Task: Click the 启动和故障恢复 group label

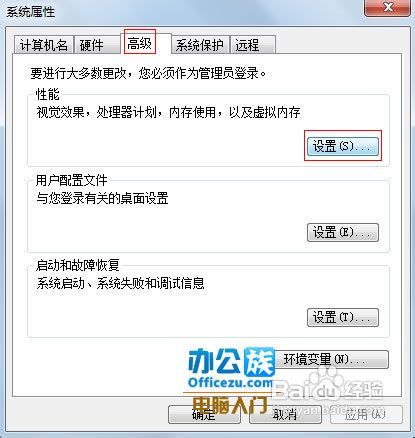Action: [77, 266]
